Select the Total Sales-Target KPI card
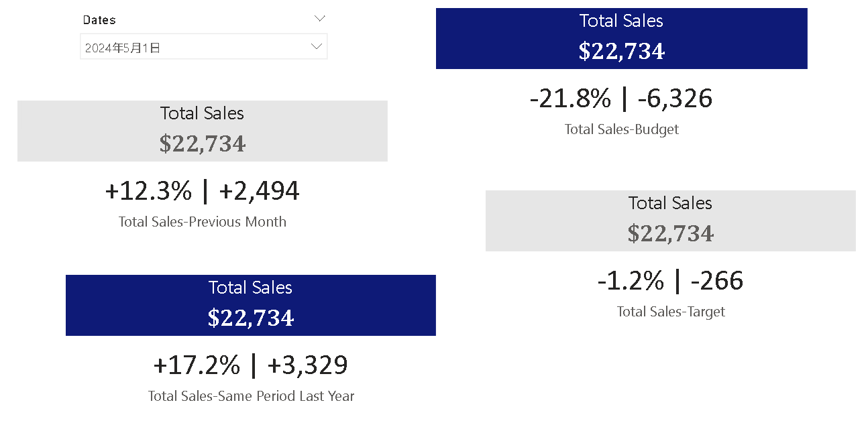868x425 pixels. pos(670,221)
